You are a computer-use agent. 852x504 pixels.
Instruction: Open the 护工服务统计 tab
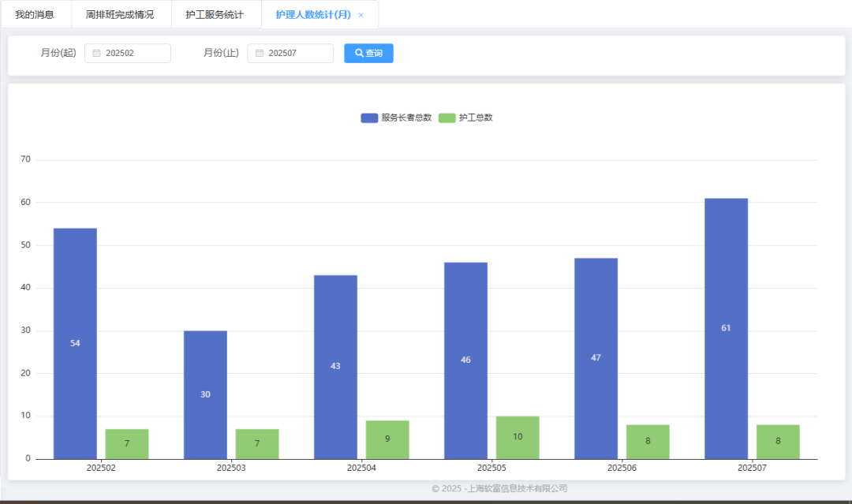pos(215,15)
